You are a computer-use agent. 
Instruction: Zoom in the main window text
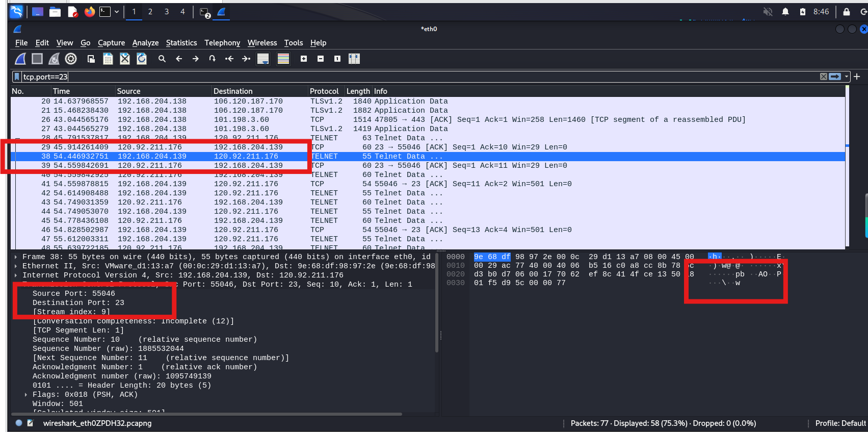tap(304, 59)
